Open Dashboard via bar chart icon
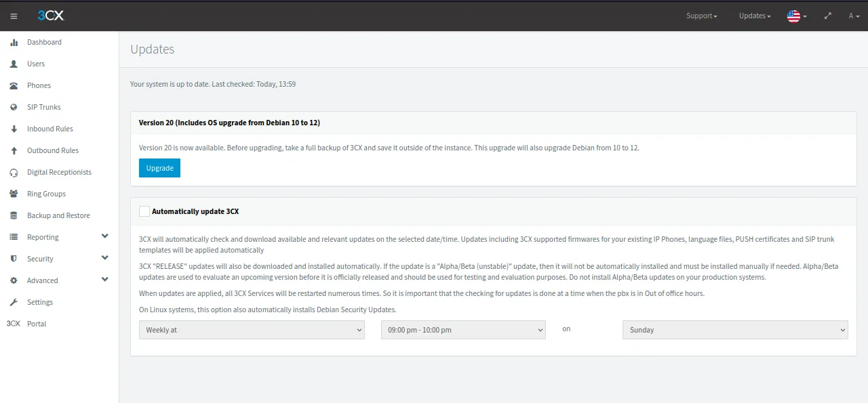 [14, 42]
